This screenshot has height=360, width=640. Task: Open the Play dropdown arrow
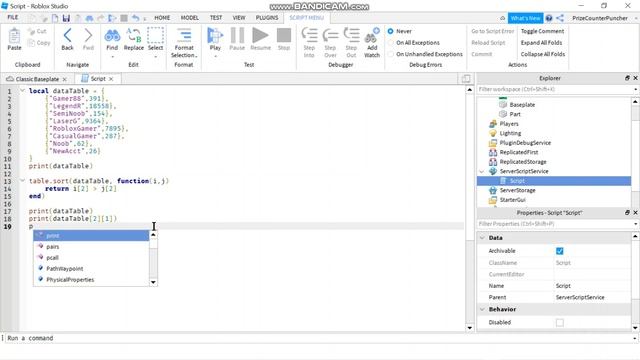(x=215, y=57)
